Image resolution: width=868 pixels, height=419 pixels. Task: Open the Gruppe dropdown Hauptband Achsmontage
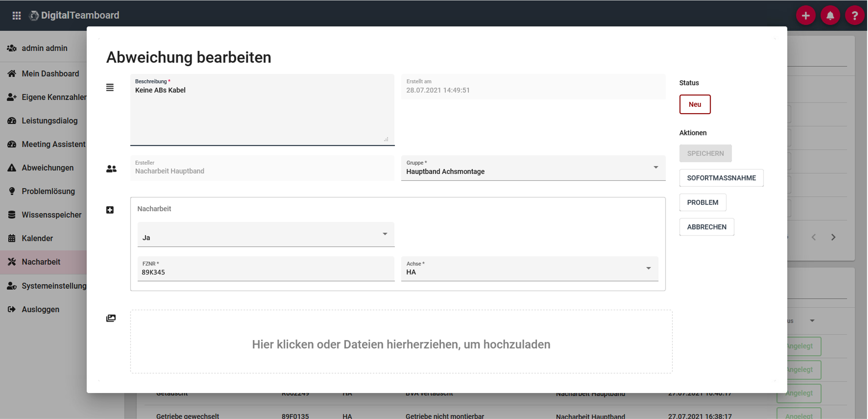pos(533,168)
